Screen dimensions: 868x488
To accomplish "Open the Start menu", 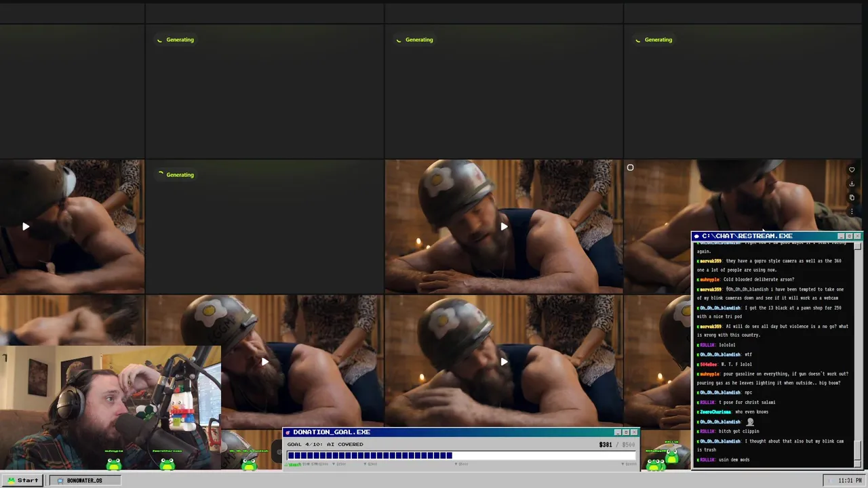I will (x=23, y=481).
